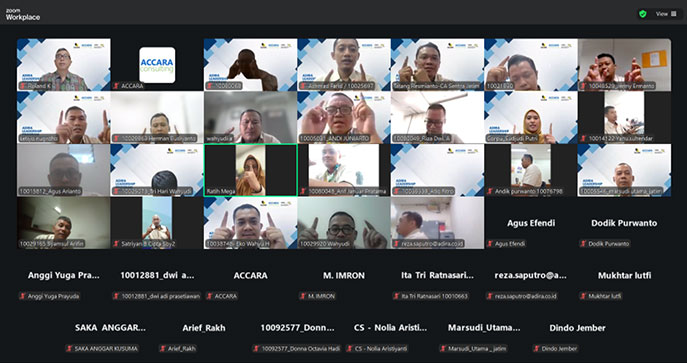
Task: Click the green encryption shield icon
Action: coord(642,14)
